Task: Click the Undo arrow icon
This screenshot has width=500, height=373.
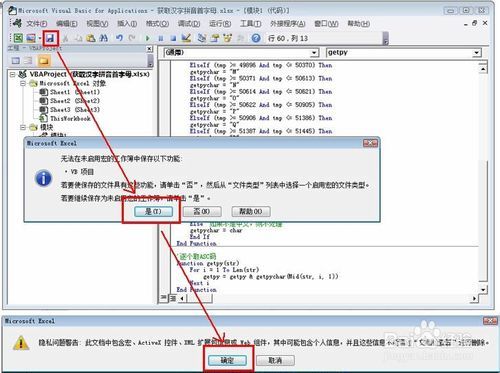Action: [119, 38]
